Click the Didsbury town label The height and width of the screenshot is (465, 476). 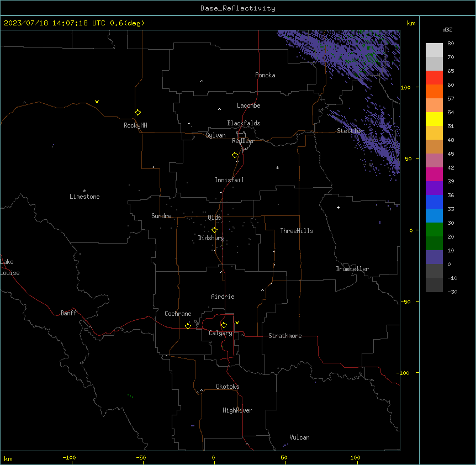(211, 238)
